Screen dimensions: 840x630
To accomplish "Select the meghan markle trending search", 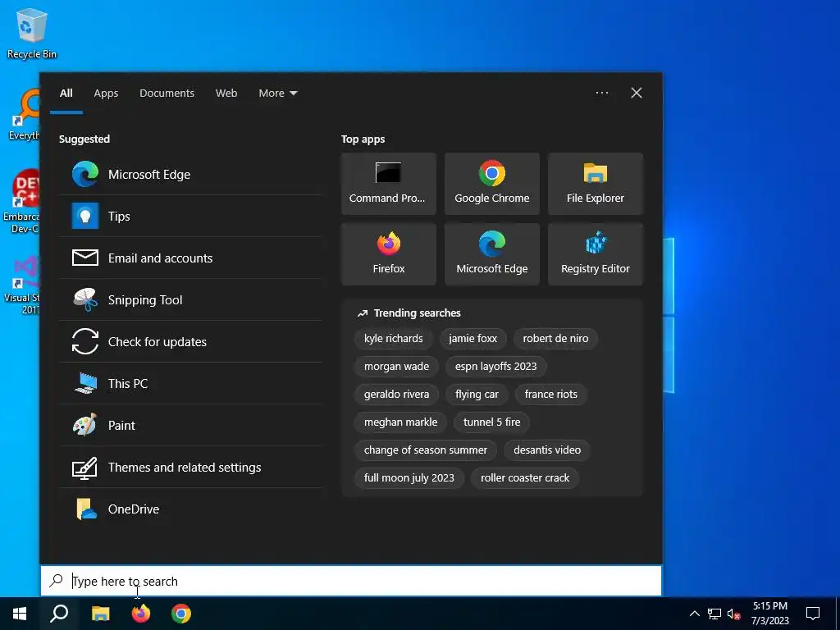I will point(400,422).
